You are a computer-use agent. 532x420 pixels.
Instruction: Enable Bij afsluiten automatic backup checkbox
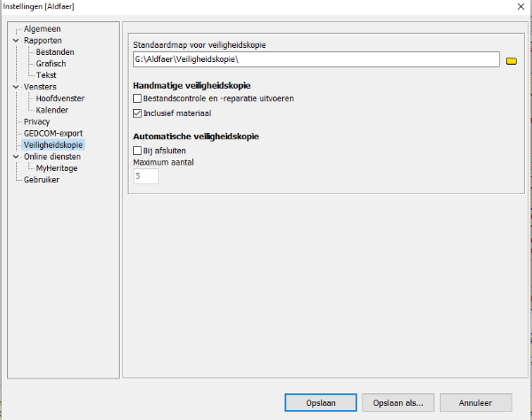[137, 151]
